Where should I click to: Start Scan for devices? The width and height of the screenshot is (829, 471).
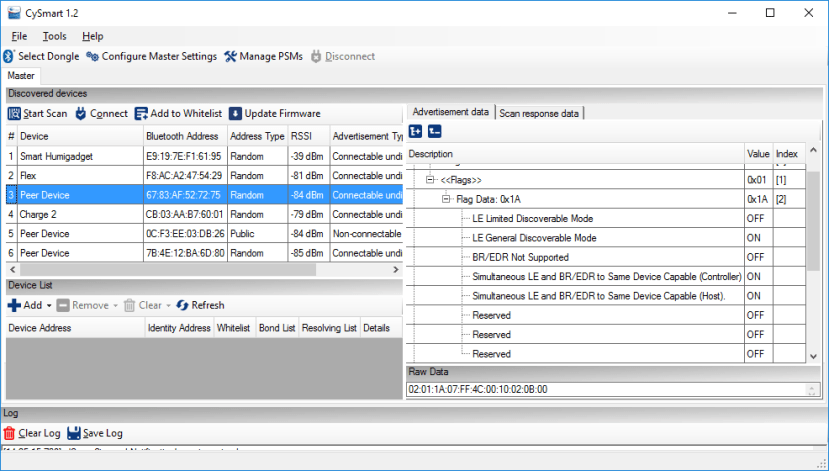coord(38,114)
